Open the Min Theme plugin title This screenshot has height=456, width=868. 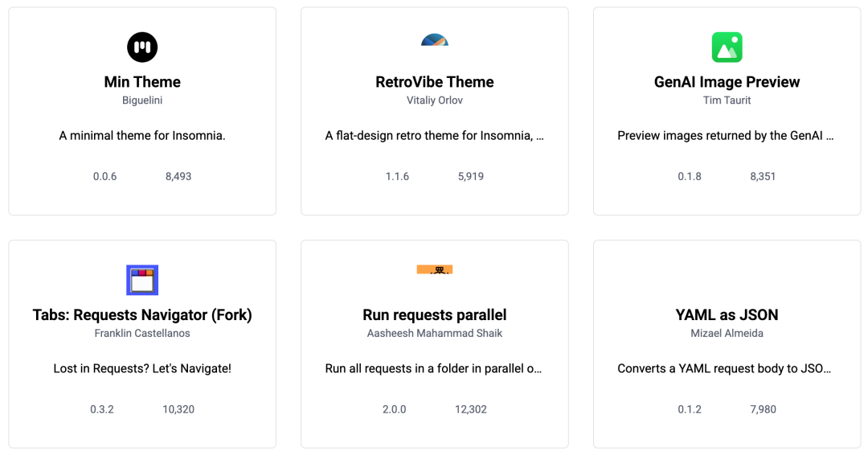pyautogui.click(x=142, y=82)
